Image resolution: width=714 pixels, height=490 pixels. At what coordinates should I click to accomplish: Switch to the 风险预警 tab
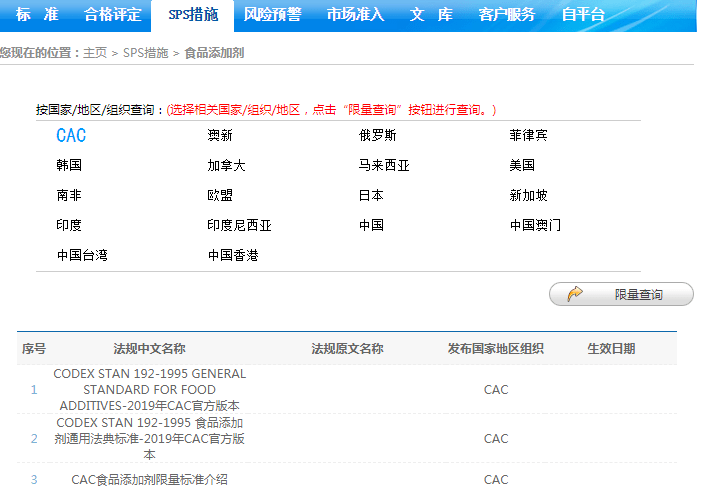[x=272, y=14]
